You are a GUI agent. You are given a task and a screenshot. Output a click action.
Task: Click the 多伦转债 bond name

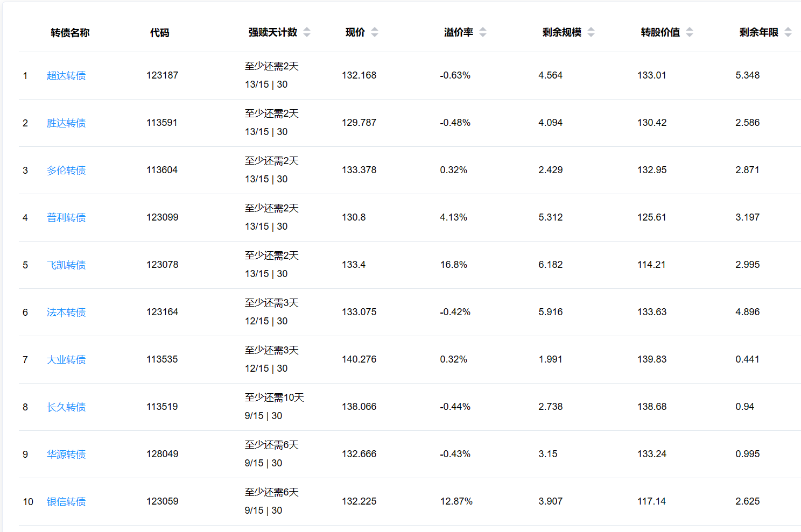66,171
